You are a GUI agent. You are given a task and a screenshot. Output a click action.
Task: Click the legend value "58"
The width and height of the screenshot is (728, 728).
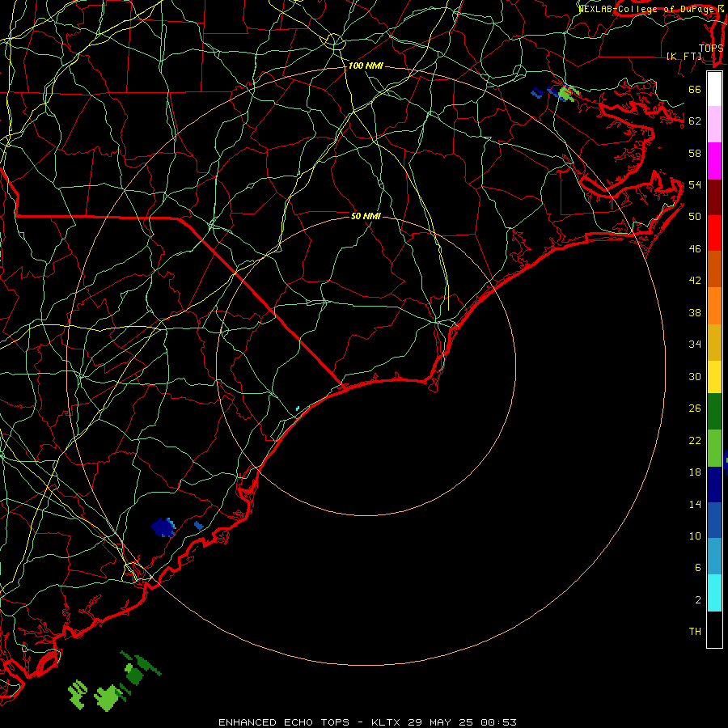tap(695, 153)
